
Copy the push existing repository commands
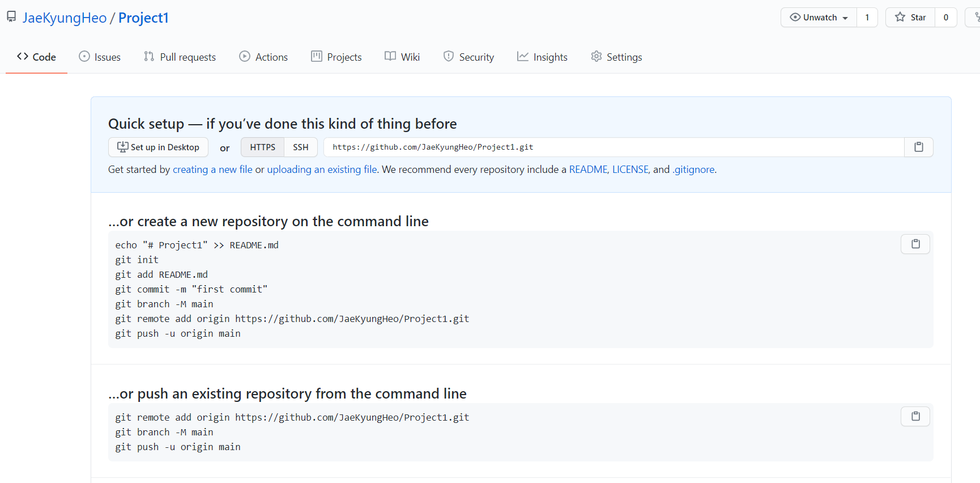915,416
